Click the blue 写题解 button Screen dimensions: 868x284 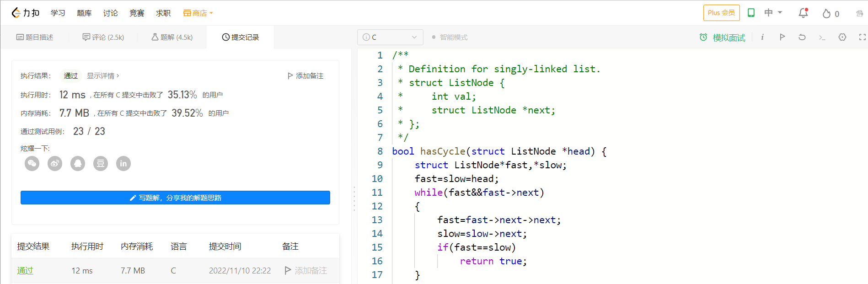coord(175,198)
